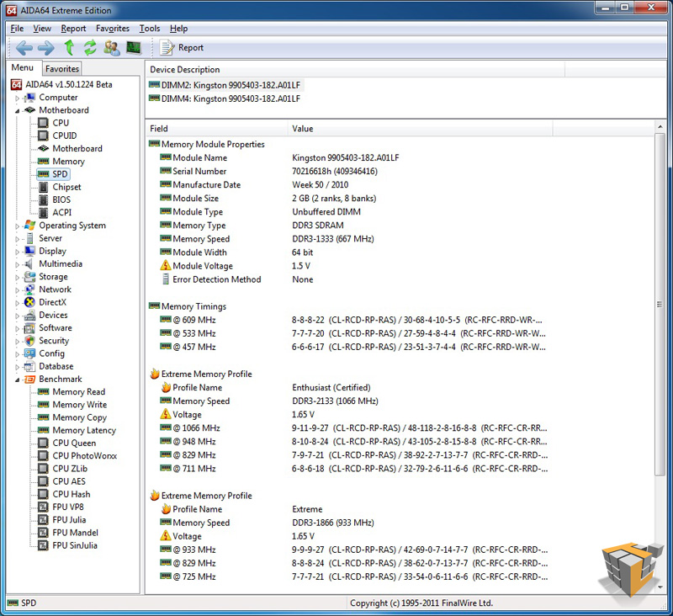Click the Database icon in tree
The image size is (673, 616).
pyautogui.click(x=29, y=366)
